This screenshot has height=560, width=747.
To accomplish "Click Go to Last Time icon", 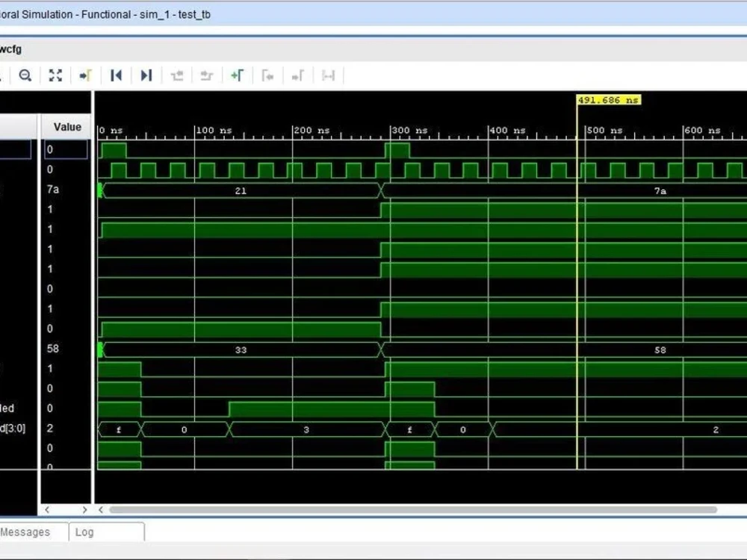I will (x=146, y=75).
